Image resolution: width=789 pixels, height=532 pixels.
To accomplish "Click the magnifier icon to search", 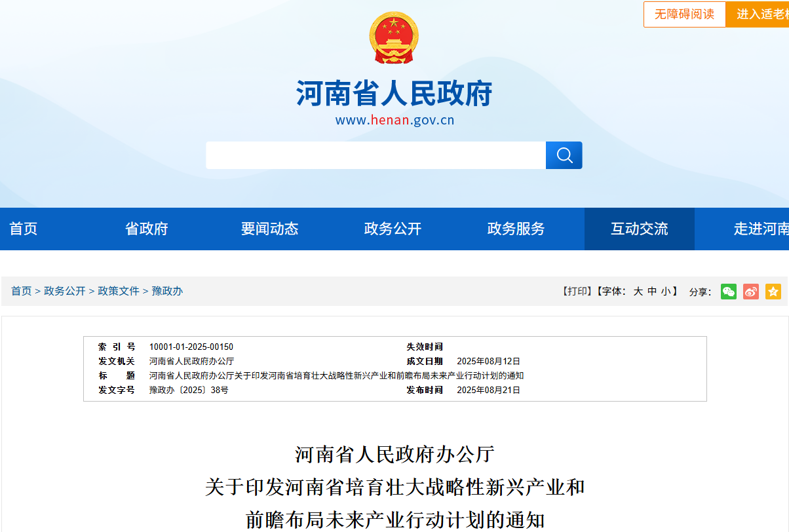I will click(564, 155).
